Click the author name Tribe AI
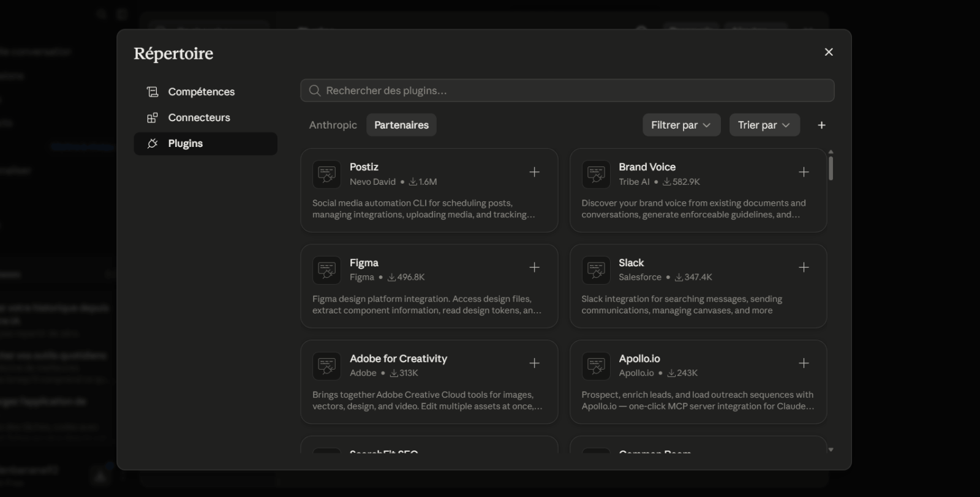980x497 pixels. tap(634, 182)
